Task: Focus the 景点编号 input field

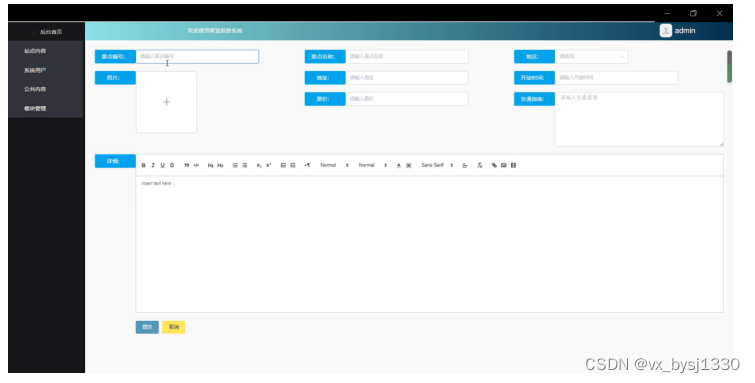Action: click(197, 56)
